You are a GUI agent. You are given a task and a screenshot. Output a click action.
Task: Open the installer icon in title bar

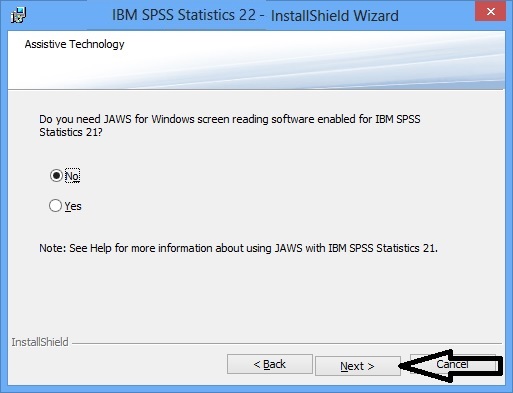point(18,15)
